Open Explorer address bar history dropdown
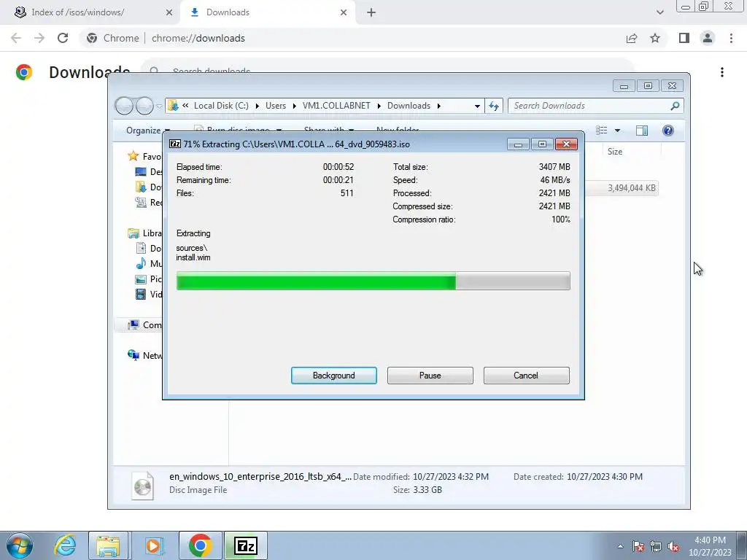 477,106
